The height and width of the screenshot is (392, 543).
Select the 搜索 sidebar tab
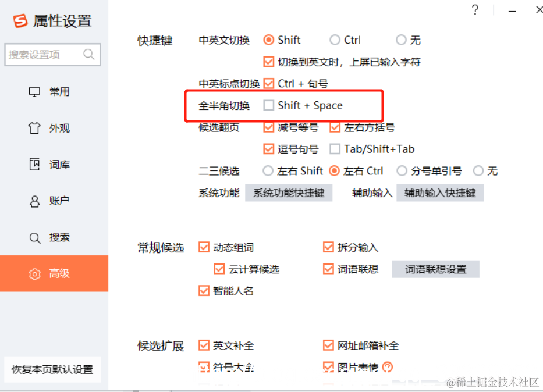click(54, 238)
